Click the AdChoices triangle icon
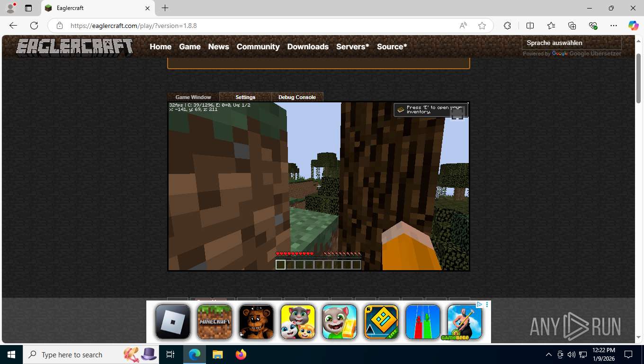This screenshot has width=644, height=364. tap(479, 304)
